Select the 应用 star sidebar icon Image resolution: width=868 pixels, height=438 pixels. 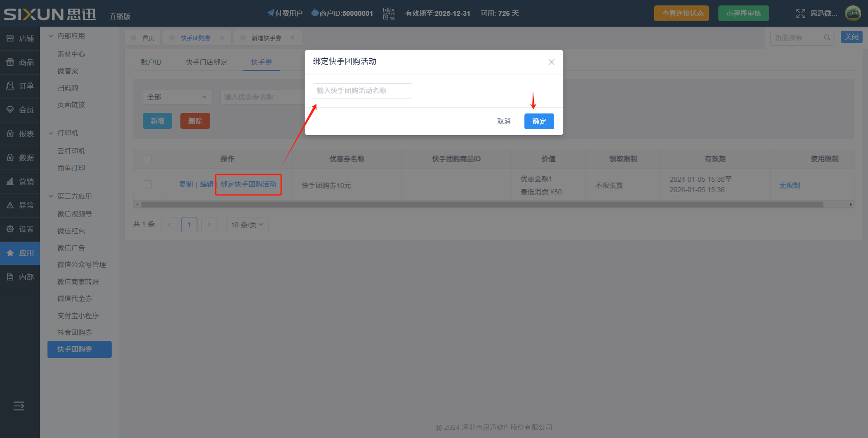coord(10,253)
